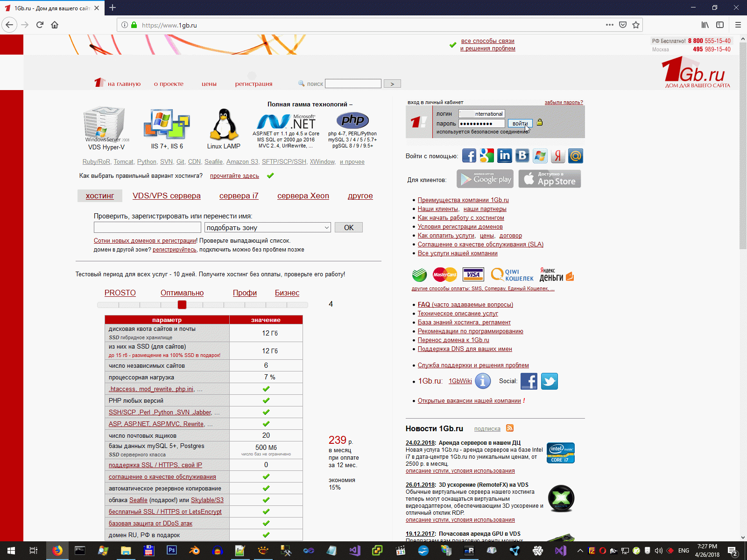The height and width of the screenshot is (560, 747).
Task: Go to на главную
Action: [124, 84]
